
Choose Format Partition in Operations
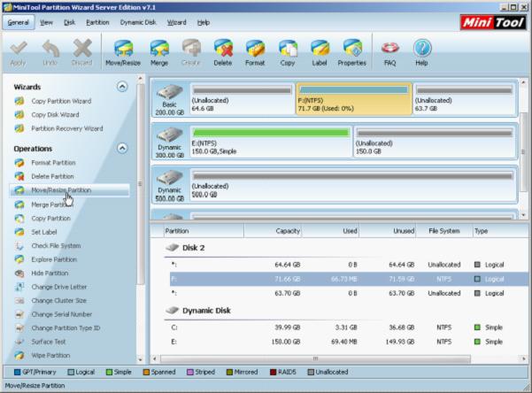53,163
